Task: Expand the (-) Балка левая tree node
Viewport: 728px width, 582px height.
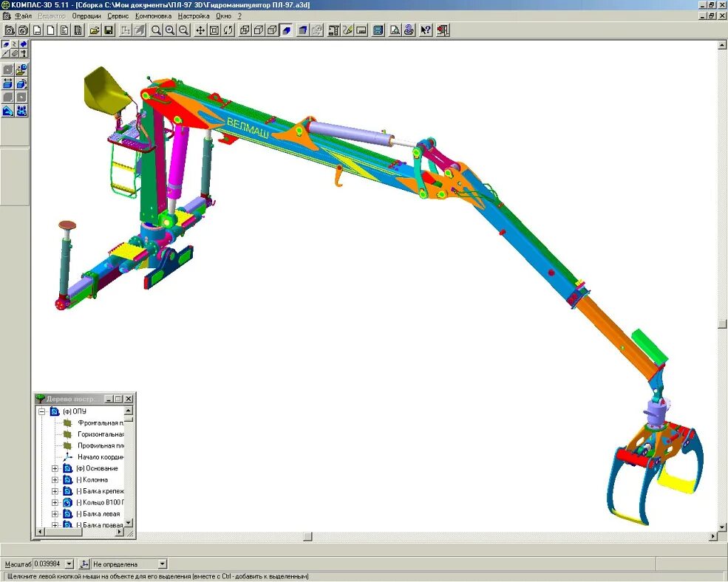Action: pos(55,514)
